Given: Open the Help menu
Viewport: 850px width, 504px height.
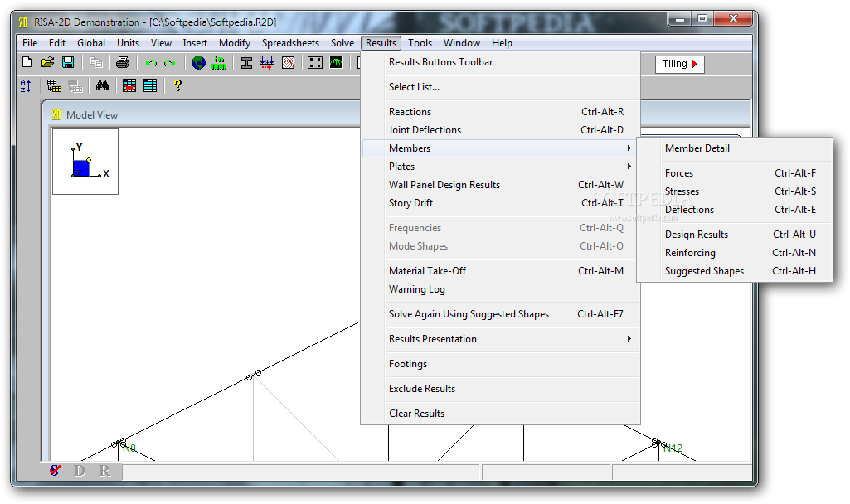Looking at the screenshot, I should (502, 43).
